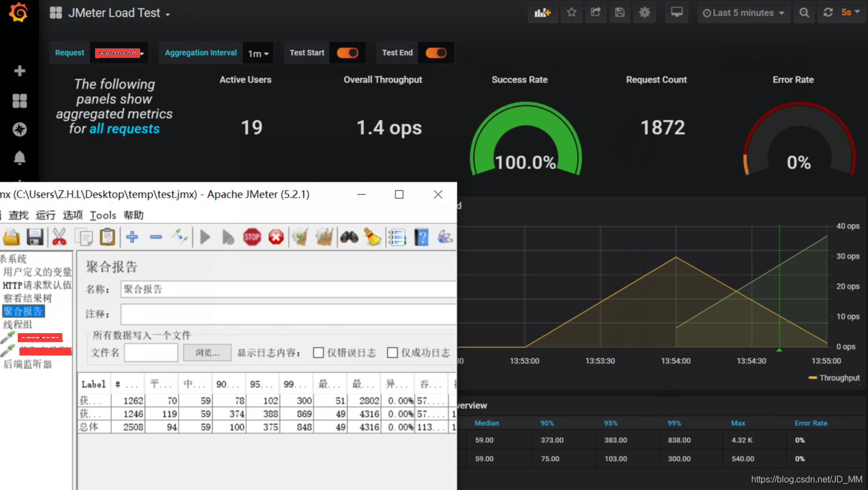The image size is (868, 490).
Task: Sort Grafana table by Median column
Action: (487, 423)
